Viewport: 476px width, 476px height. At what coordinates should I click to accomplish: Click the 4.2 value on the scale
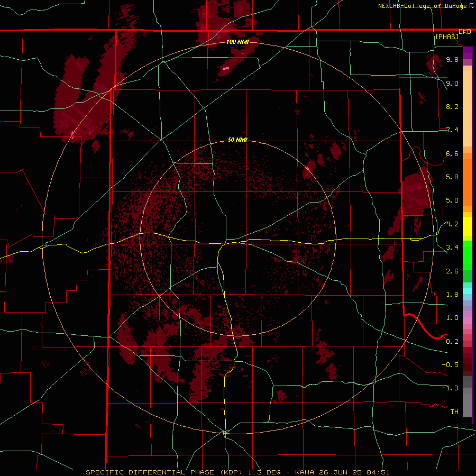click(x=452, y=224)
